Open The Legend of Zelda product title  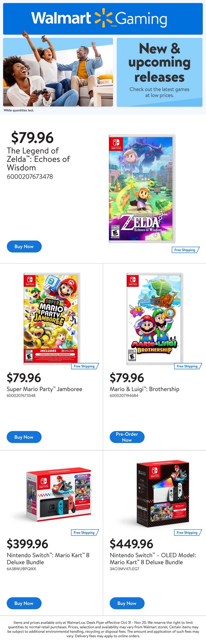[38, 159]
